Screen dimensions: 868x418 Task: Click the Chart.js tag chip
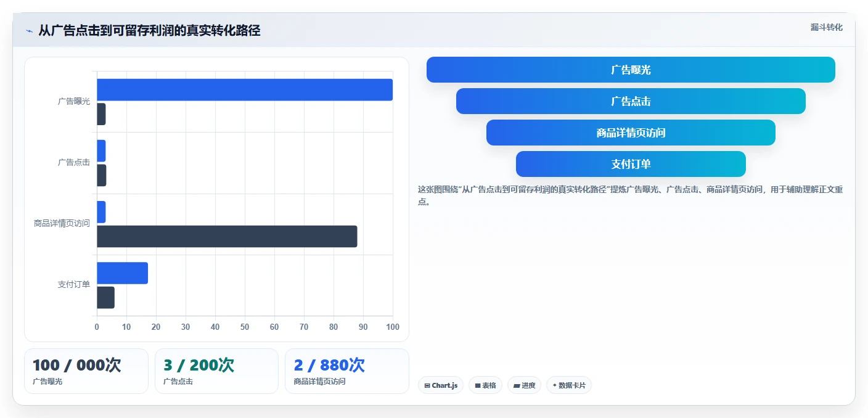tap(441, 385)
